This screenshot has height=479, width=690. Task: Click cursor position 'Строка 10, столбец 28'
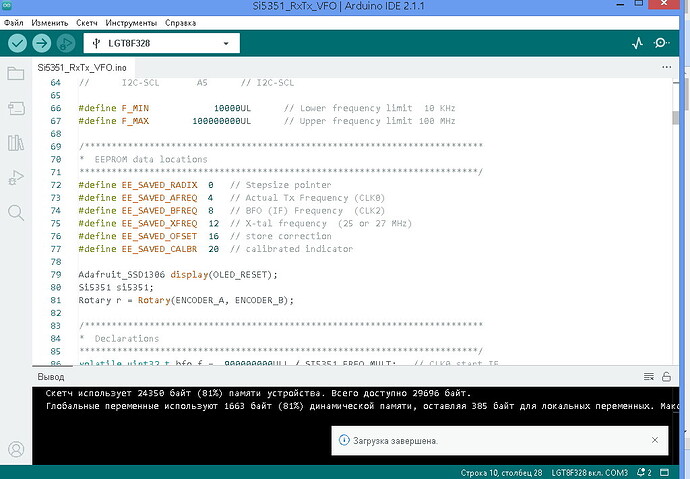point(501,473)
